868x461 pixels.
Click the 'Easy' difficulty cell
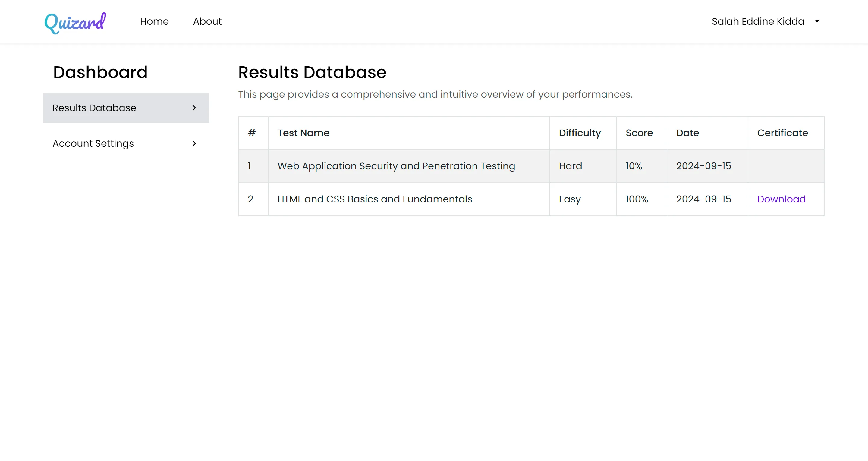(583, 199)
